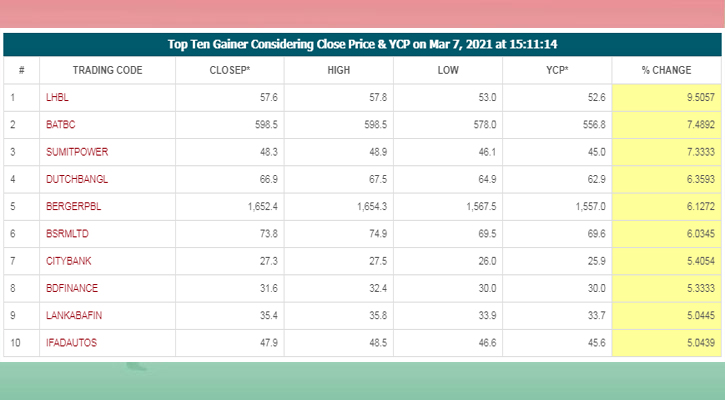Click the % CHANGE column header
Image resolution: width=725 pixels, height=400 pixels.
[x=666, y=70]
